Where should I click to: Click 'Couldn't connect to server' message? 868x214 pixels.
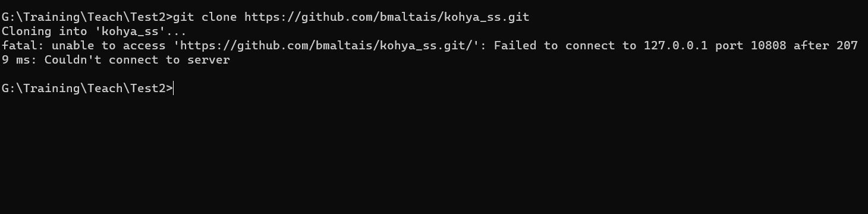coord(137,59)
